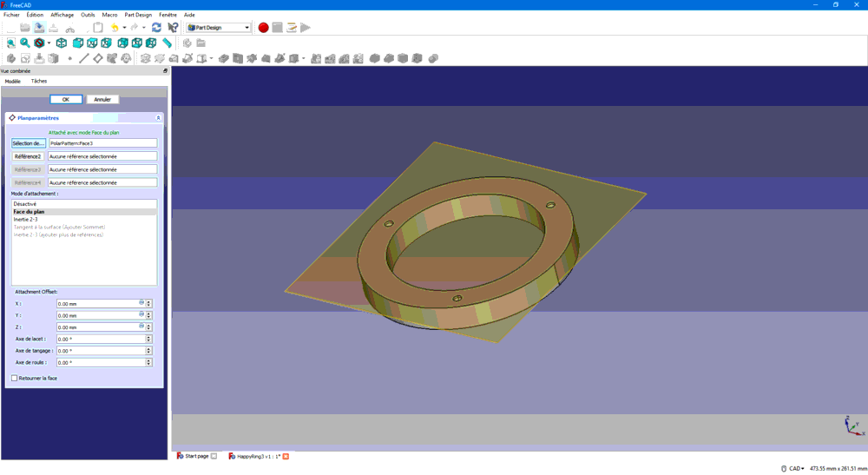Click the Subtractive loft icon

[x=266, y=58]
